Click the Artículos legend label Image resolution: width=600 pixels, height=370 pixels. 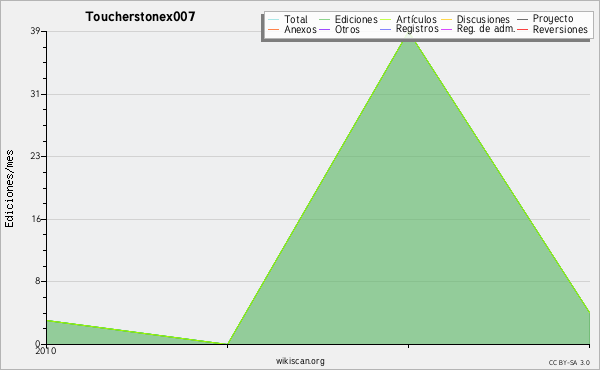click(x=416, y=19)
